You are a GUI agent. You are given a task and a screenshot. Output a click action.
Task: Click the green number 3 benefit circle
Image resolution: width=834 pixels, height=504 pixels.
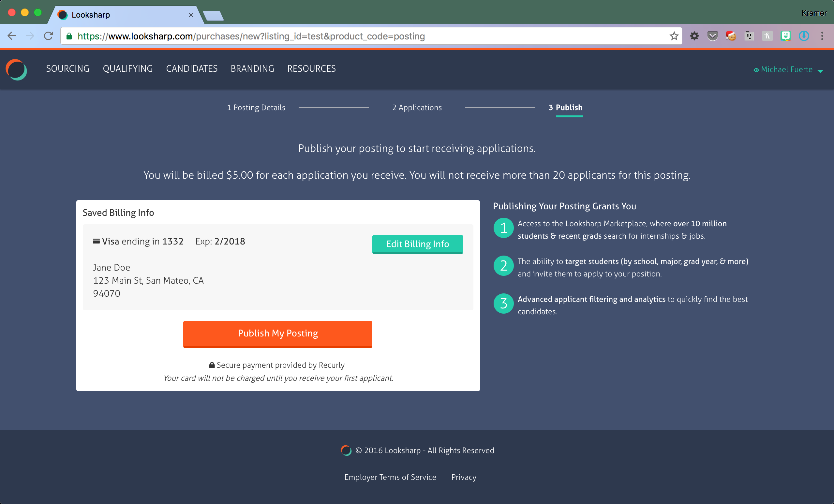click(x=504, y=304)
